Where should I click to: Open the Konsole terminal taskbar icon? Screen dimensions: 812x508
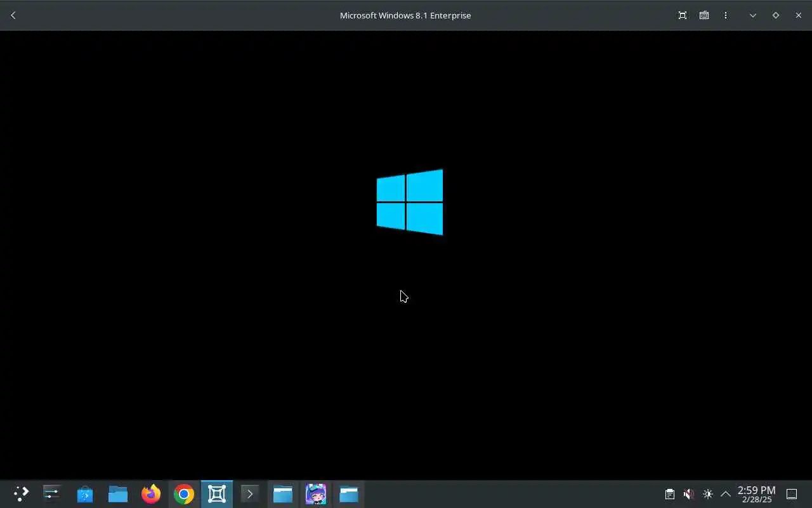250,494
